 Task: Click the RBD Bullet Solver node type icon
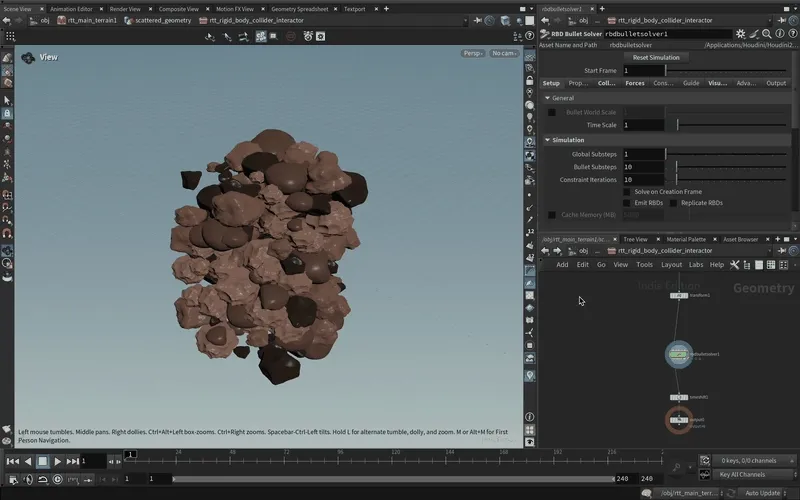[544, 34]
